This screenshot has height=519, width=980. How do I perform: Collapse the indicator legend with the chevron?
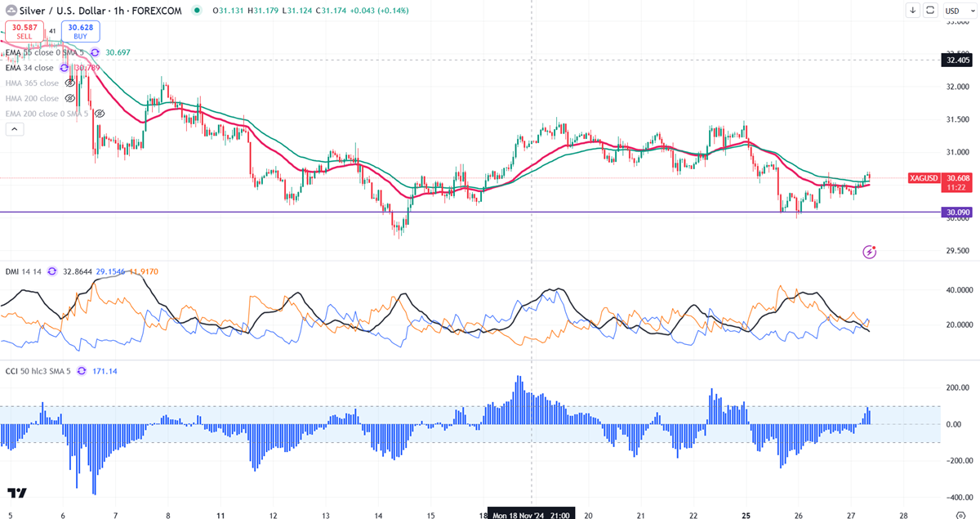(13, 129)
